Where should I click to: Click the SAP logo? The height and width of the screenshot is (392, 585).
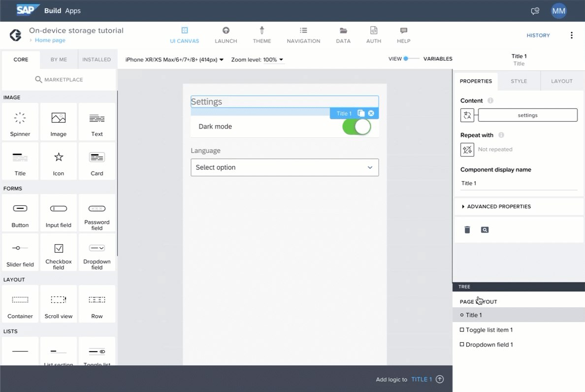pyautogui.click(x=27, y=10)
